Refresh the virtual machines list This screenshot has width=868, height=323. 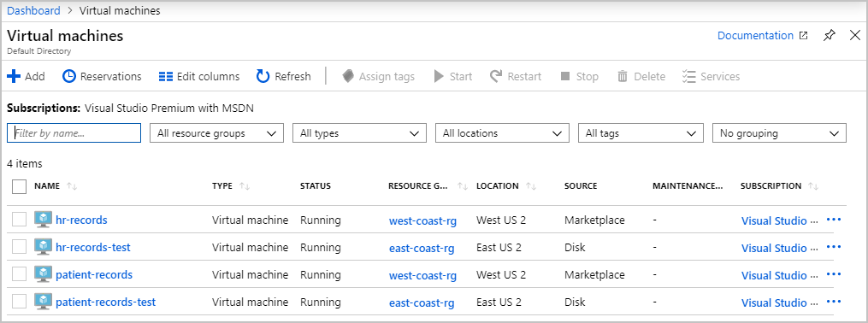click(283, 76)
